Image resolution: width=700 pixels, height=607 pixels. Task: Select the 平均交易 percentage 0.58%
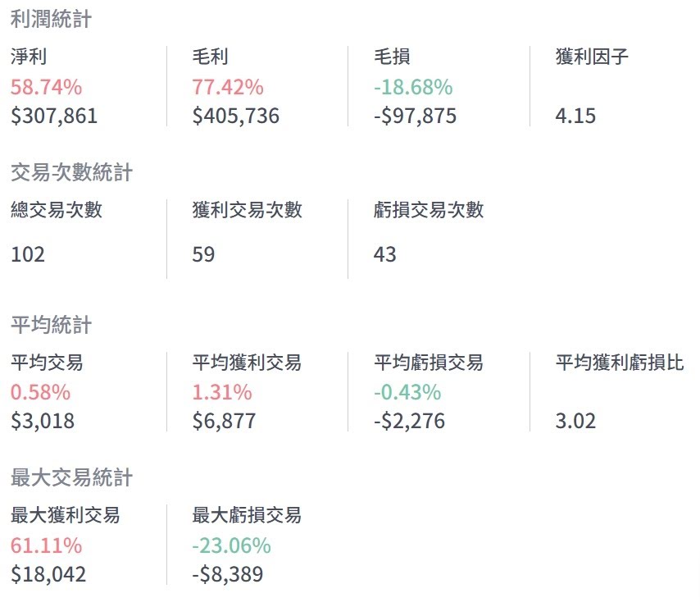[x=41, y=392]
